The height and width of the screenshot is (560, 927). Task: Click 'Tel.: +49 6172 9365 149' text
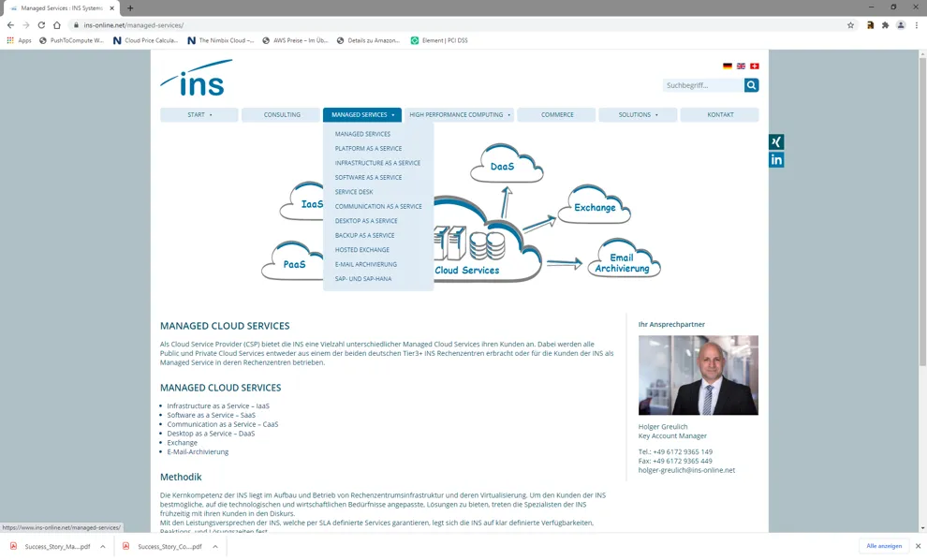coord(675,451)
